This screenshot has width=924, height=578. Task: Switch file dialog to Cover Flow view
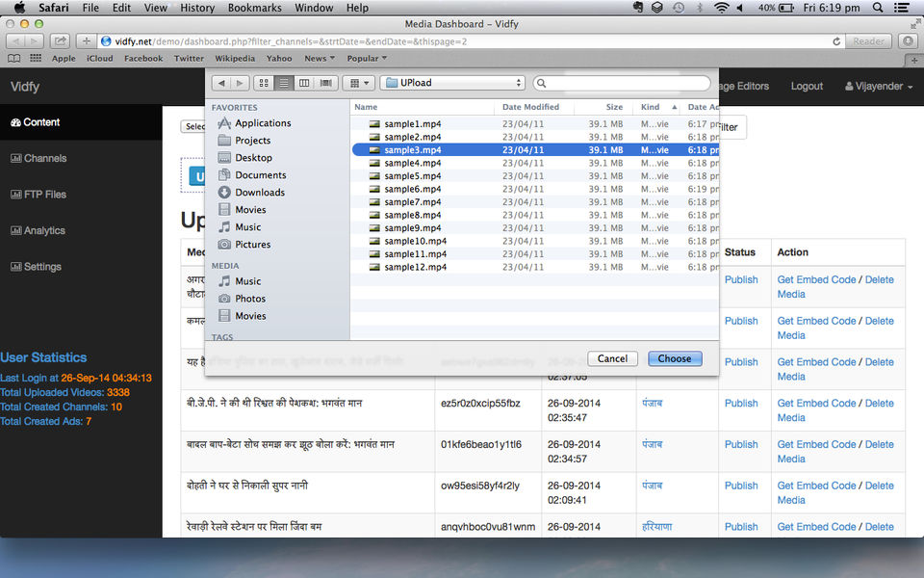point(325,83)
